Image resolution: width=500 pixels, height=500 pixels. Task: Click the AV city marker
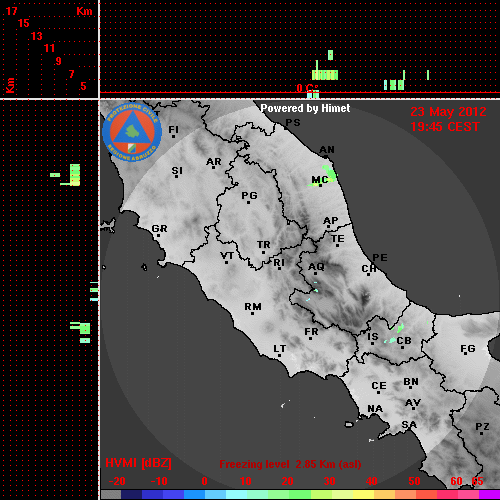click(x=414, y=409)
